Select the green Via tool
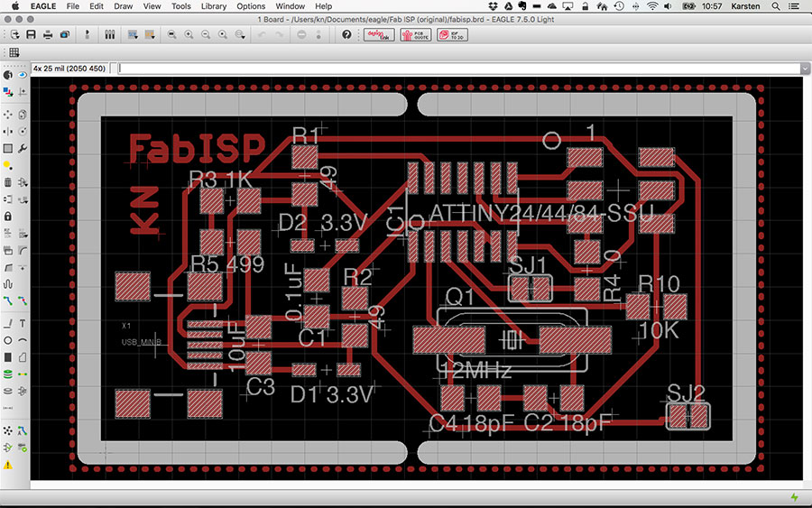The height and width of the screenshot is (508, 812). [8, 374]
